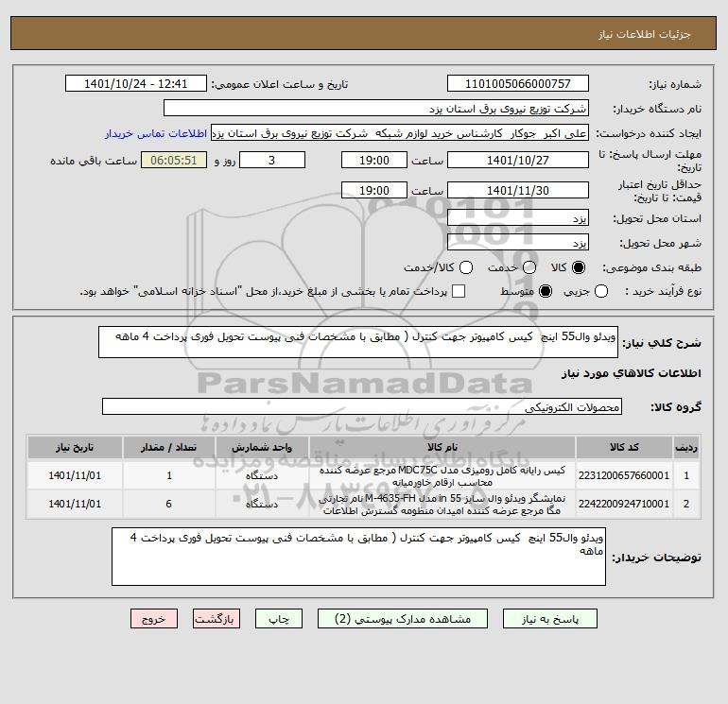
Task: Click goods group field محصولات الکترونیکی
Action: (x=362, y=406)
